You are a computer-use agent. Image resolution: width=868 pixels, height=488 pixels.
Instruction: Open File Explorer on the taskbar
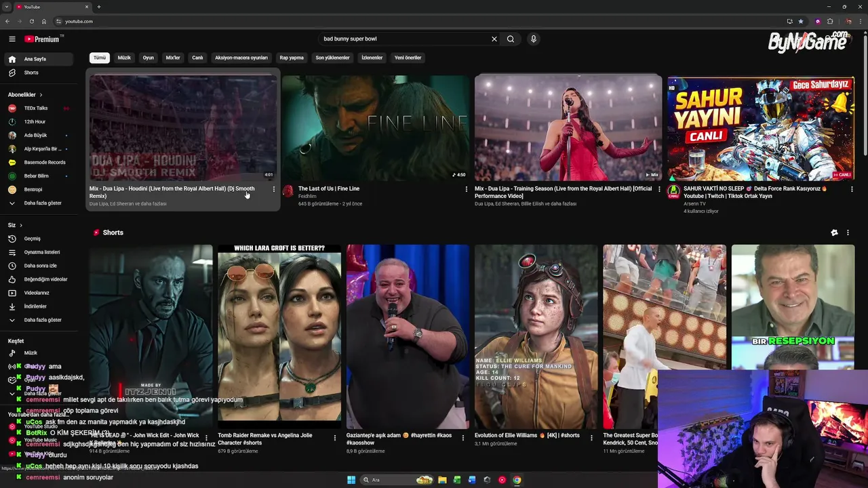pos(442,480)
